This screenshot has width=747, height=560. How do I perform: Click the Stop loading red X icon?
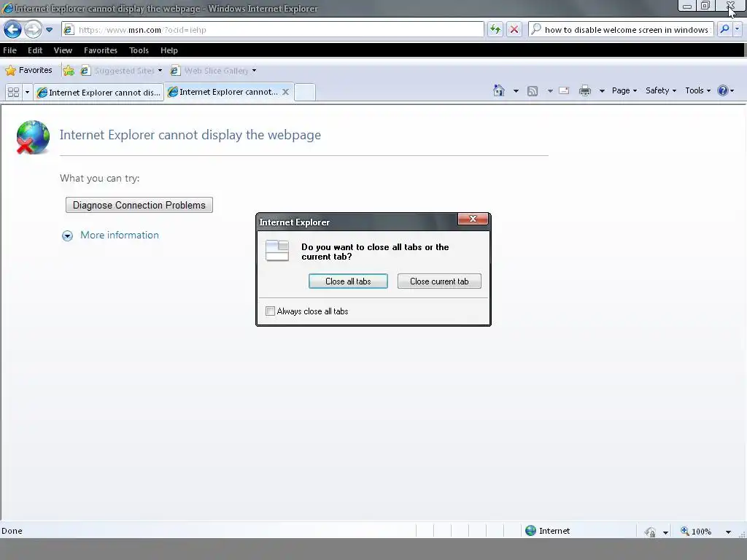coord(514,29)
